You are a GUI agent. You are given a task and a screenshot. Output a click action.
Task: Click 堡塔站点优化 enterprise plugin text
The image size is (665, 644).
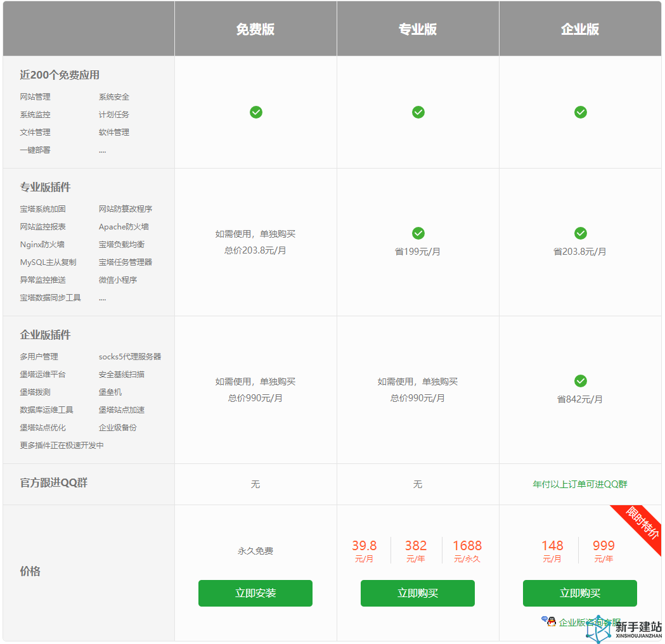coord(43,428)
